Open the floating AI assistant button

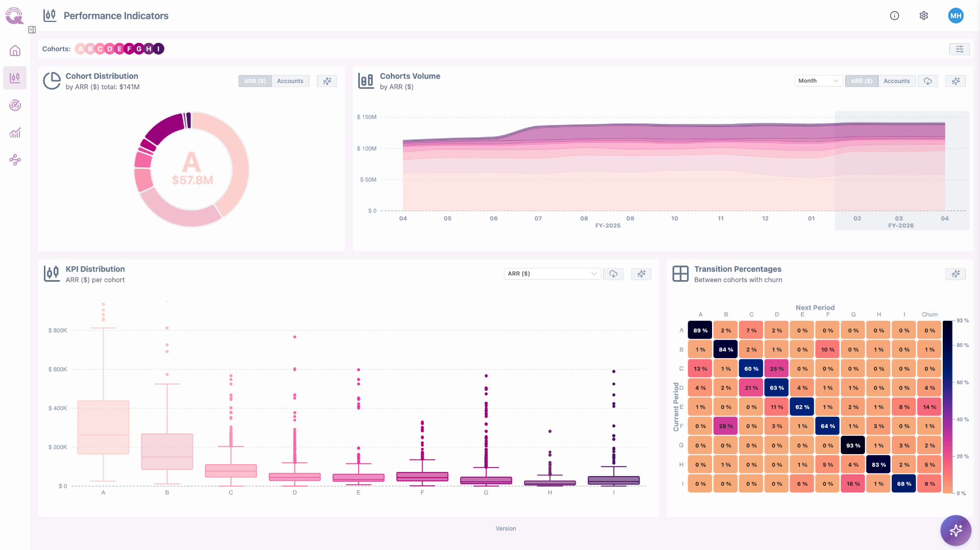pyautogui.click(x=955, y=531)
